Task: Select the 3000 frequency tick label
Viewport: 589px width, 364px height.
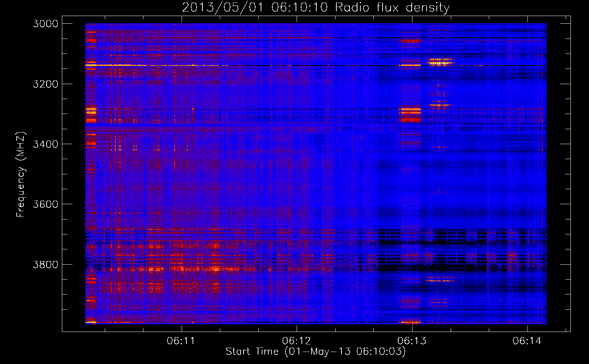Action: (x=46, y=24)
